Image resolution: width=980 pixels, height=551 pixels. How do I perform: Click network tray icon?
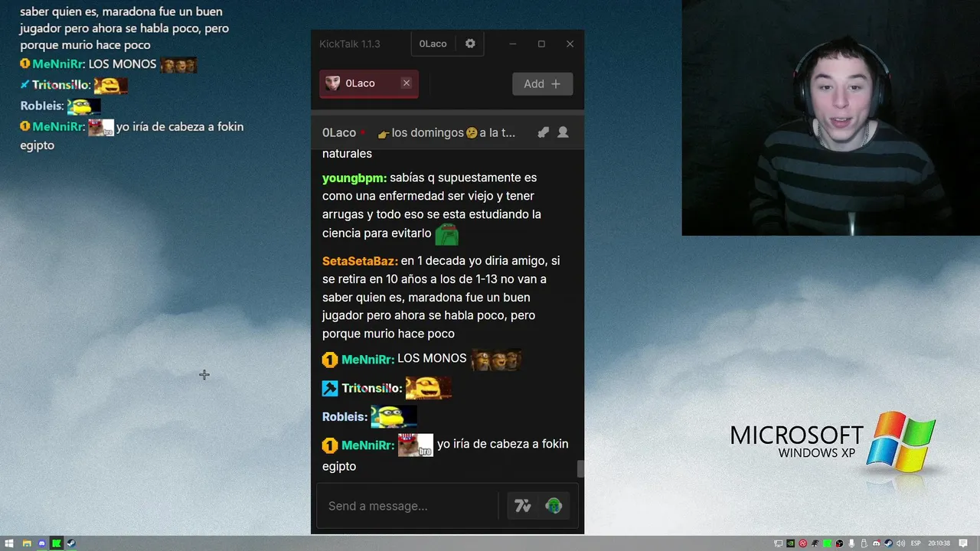pos(779,543)
